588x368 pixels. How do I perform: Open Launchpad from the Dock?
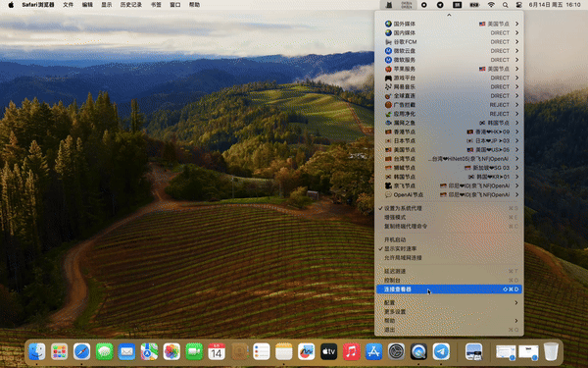pos(59,352)
